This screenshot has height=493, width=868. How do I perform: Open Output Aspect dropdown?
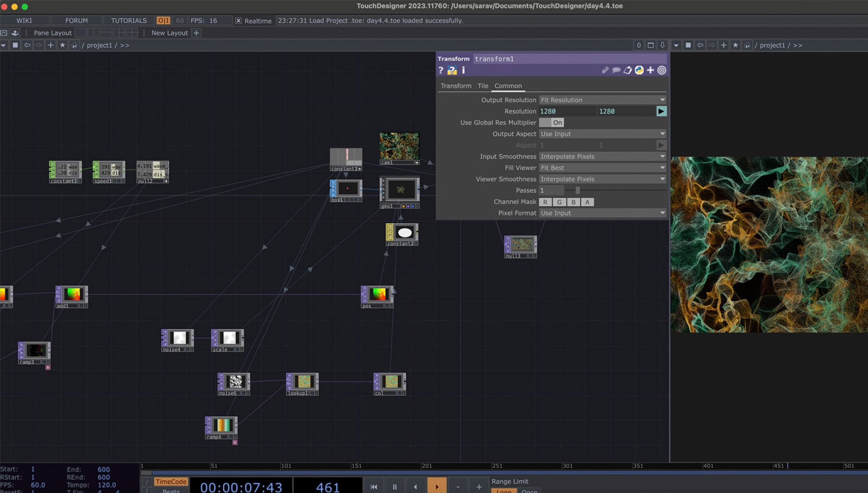(603, 134)
